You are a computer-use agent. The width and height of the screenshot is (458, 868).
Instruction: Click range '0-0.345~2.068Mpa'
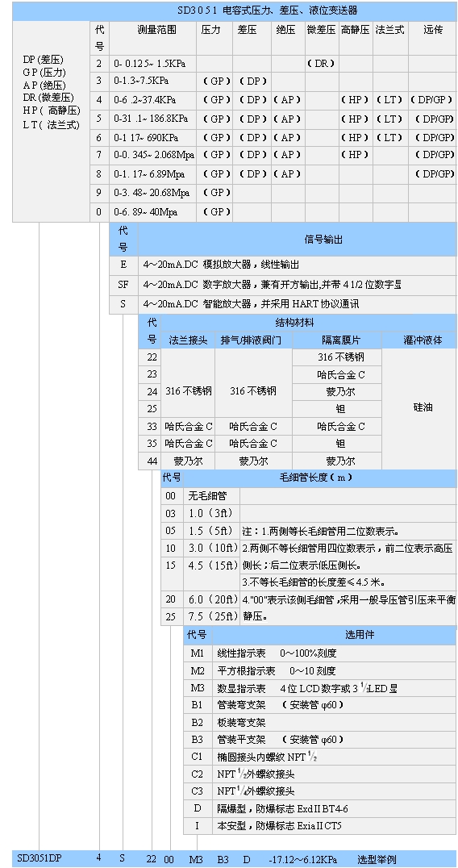154,155
